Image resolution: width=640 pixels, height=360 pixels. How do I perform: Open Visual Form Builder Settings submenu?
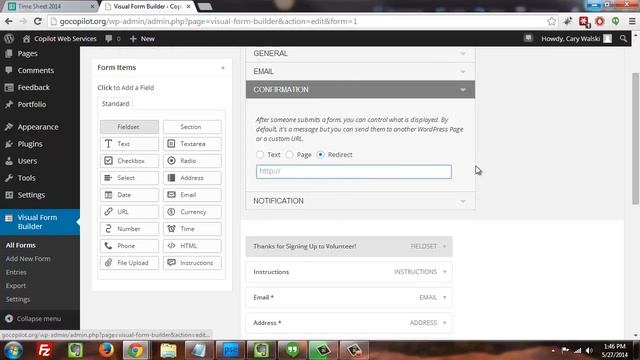[x=18, y=299]
